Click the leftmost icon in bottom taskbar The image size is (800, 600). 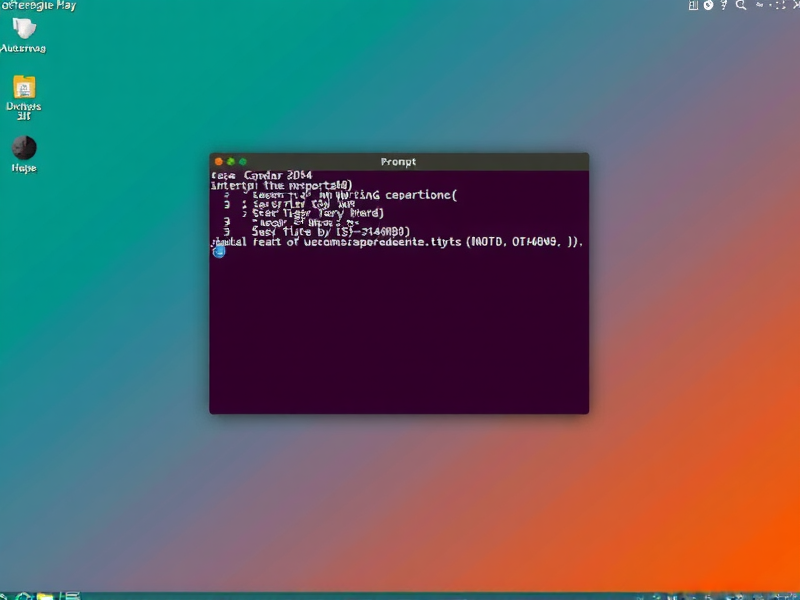3,596
